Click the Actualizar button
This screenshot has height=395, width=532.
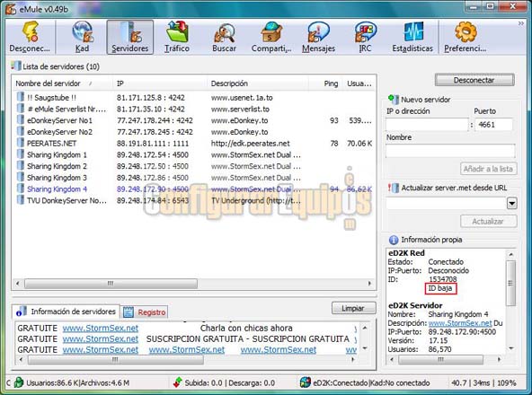point(489,222)
